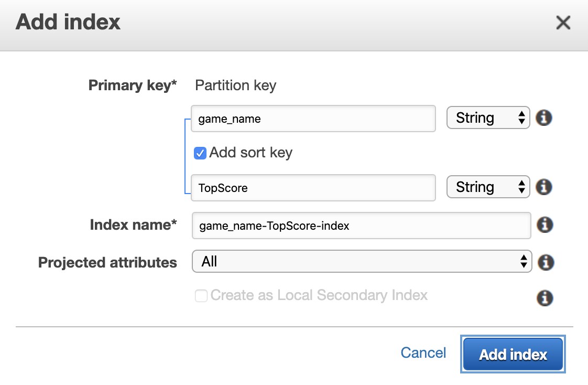588x385 pixels.
Task: Focus the TopScore sort key field
Action: [x=313, y=188]
